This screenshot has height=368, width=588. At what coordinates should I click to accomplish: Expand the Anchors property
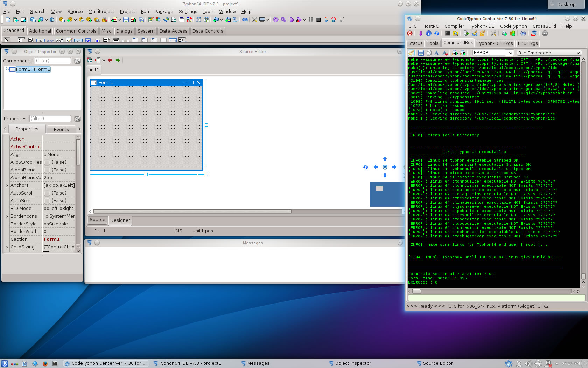pyautogui.click(x=7, y=185)
